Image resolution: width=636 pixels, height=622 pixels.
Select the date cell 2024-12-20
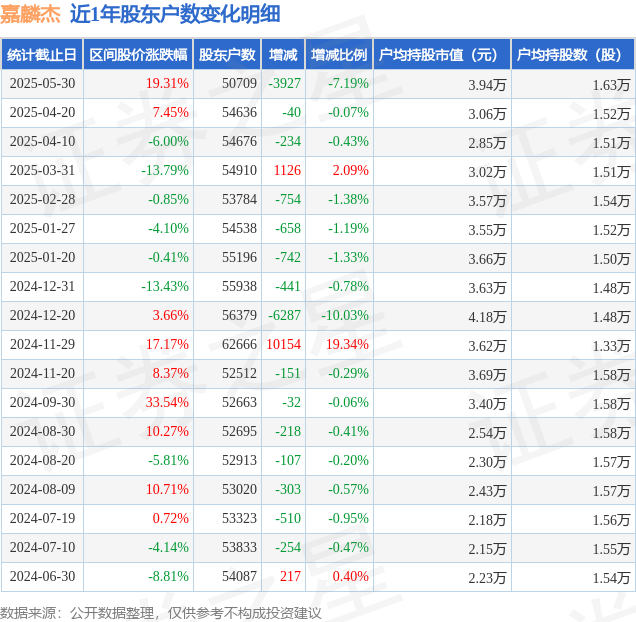43,316
